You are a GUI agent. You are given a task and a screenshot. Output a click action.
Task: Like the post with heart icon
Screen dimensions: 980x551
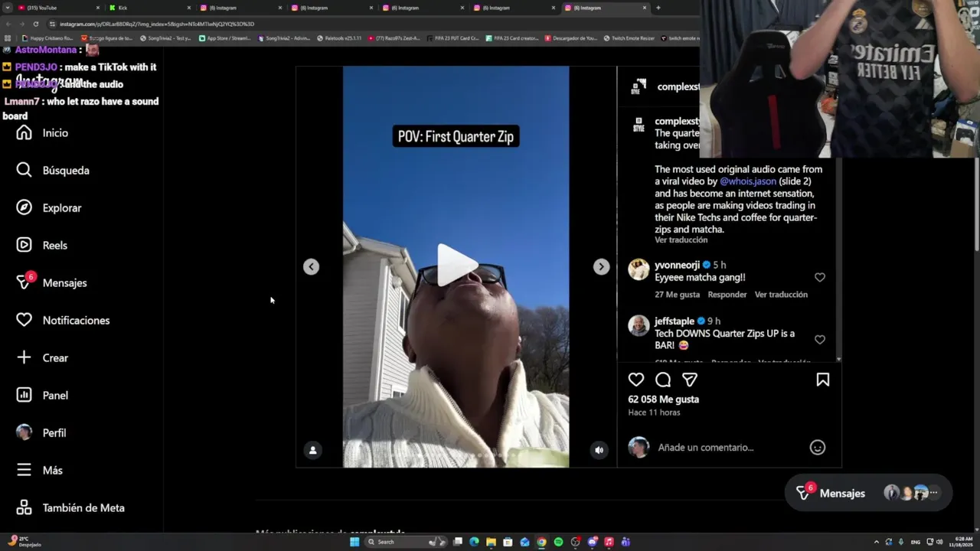pyautogui.click(x=636, y=380)
